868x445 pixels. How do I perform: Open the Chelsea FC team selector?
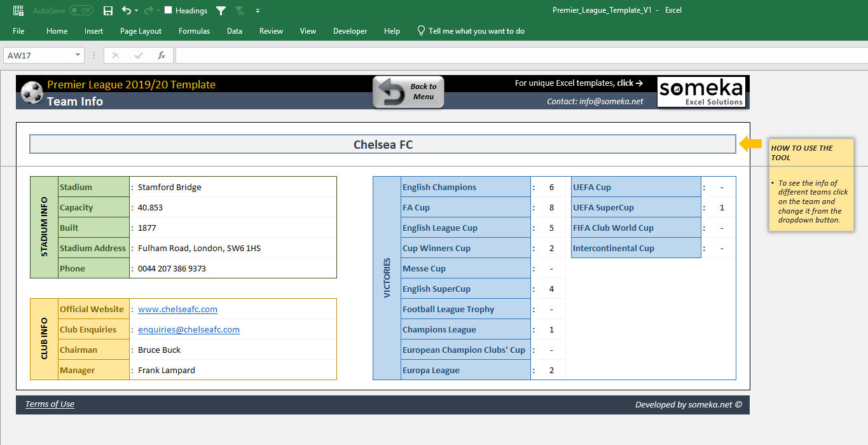[383, 144]
